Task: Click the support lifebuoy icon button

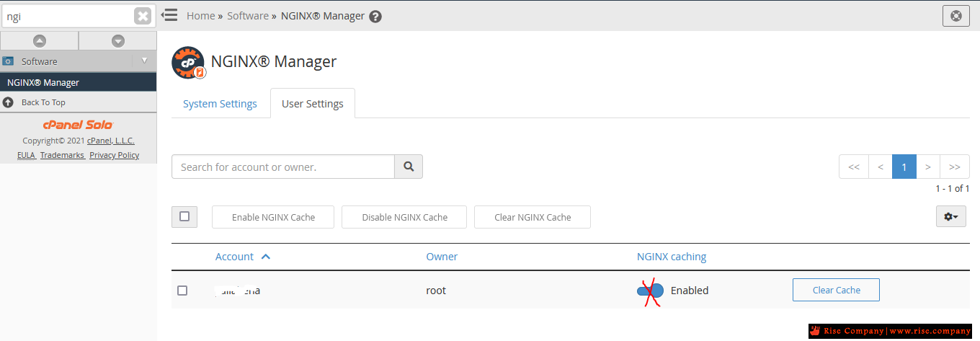Action: (956, 15)
